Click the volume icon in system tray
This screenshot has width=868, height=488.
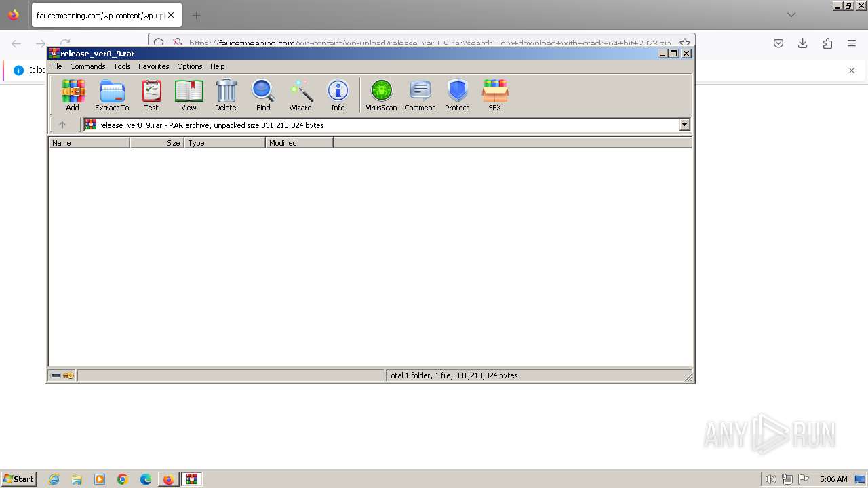pos(770,479)
